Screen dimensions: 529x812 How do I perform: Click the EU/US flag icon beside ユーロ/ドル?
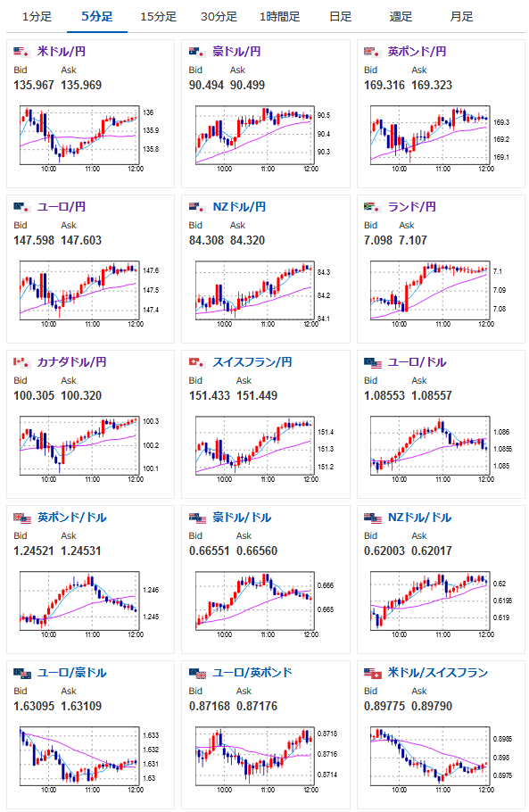372,362
